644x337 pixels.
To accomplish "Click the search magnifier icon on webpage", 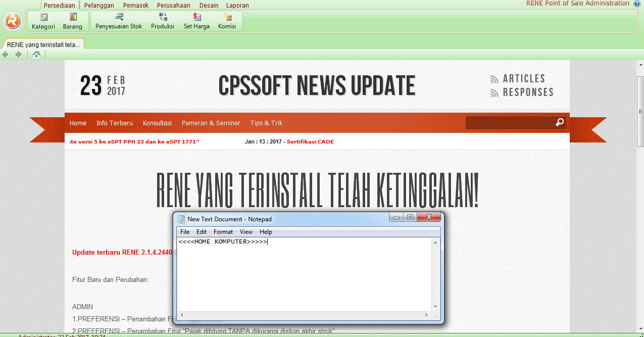I will pos(560,122).
